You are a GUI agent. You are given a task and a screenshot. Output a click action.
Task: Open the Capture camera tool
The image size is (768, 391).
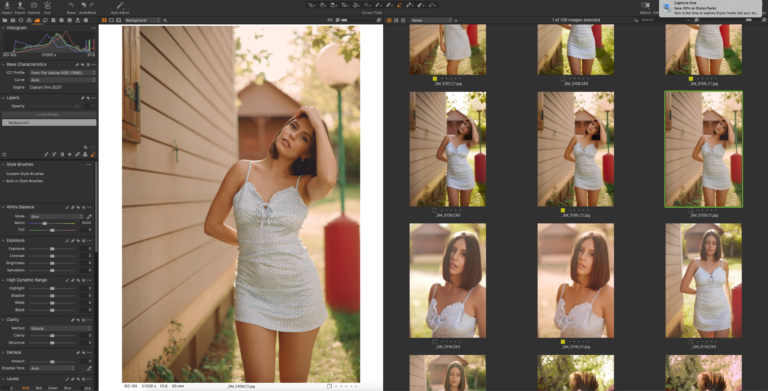(x=34, y=5)
